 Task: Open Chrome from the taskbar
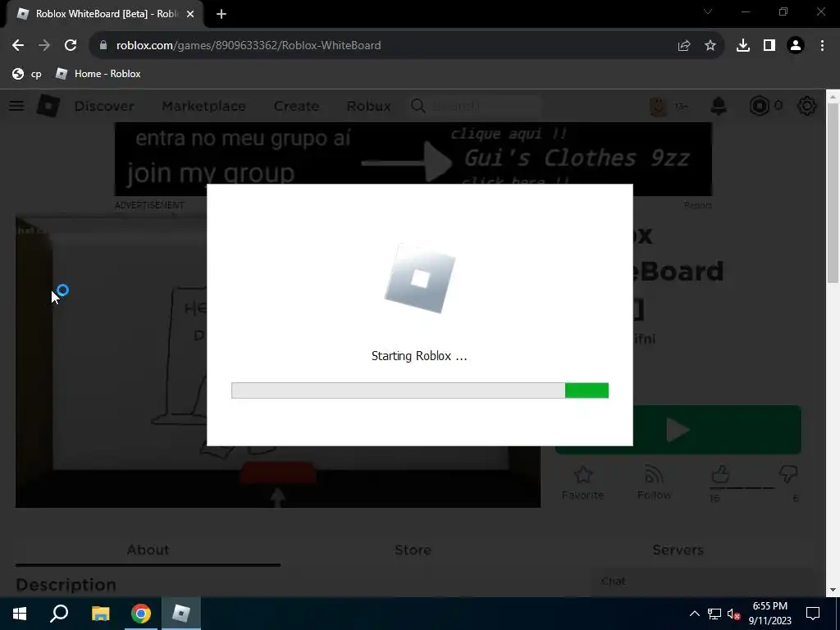coord(141,614)
